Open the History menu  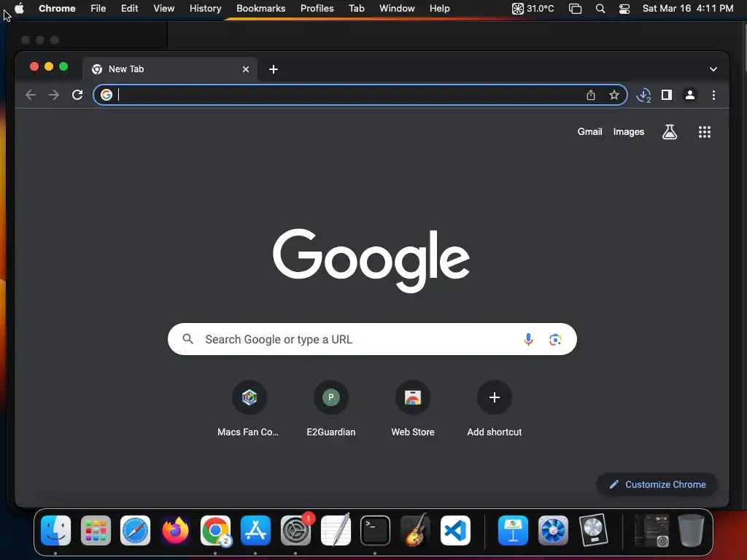coord(205,9)
